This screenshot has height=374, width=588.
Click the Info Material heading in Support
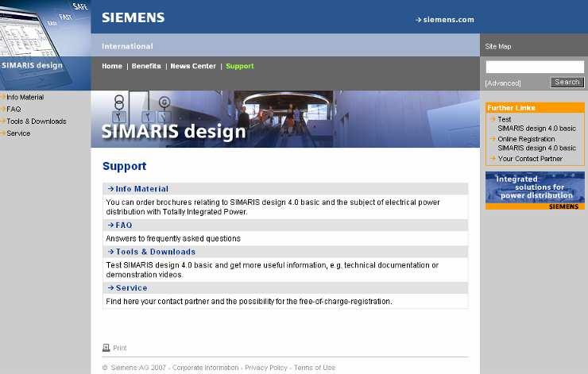142,189
